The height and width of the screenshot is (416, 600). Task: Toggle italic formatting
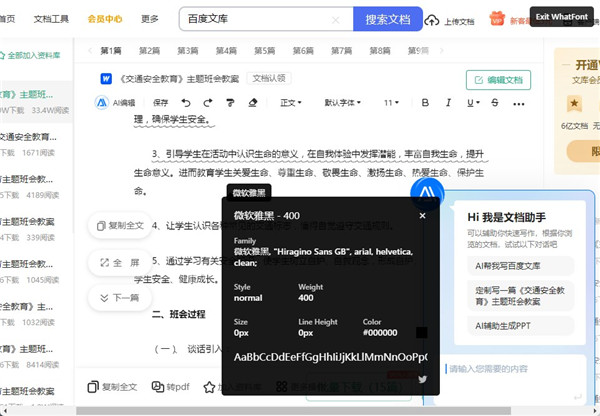tap(448, 103)
